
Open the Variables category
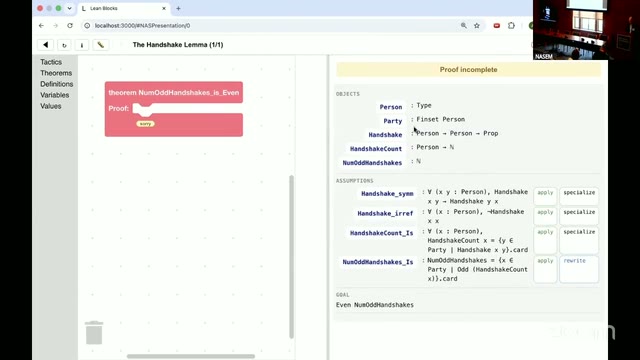[54, 95]
